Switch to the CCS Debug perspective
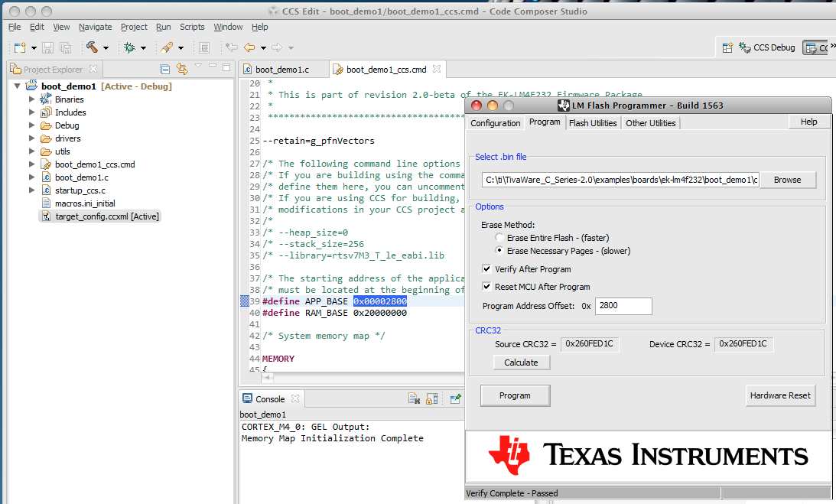This screenshot has height=504, width=836. pos(766,47)
